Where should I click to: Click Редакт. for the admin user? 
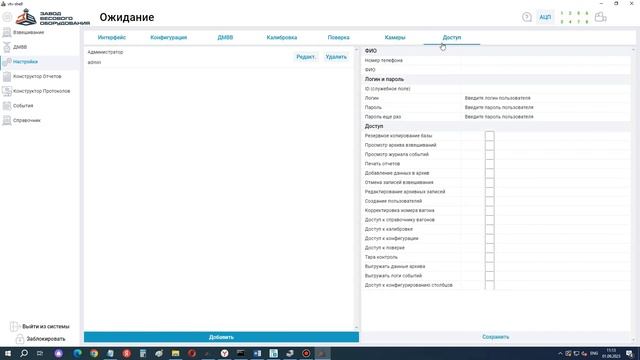(x=306, y=57)
